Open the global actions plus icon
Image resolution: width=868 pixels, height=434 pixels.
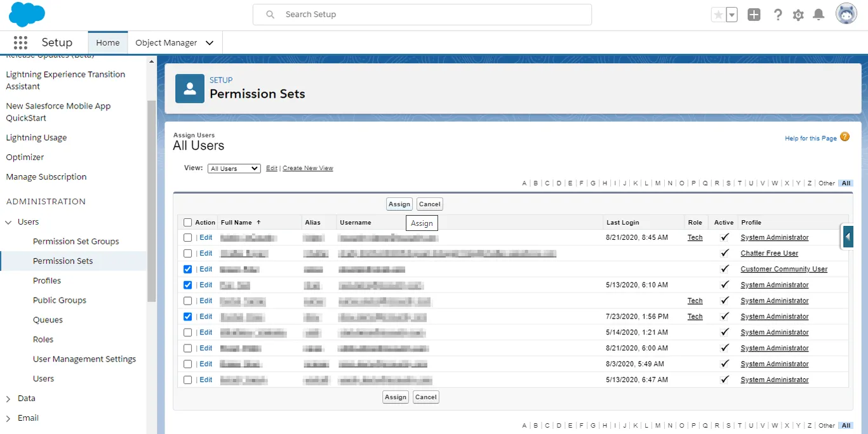tap(754, 15)
